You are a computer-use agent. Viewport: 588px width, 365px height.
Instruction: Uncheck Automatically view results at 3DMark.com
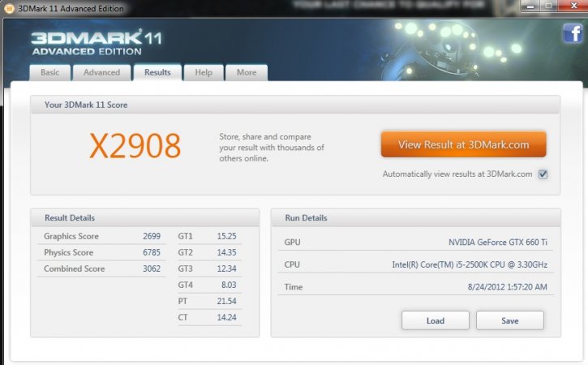tap(543, 174)
